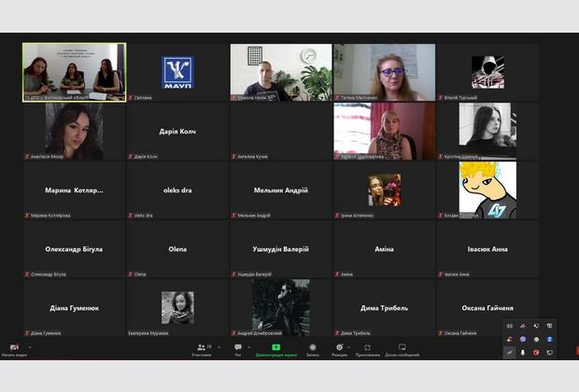Open the Reactions (Реакции) icon
The height and width of the screenshot is (392, 579).
tap(339, 347)
